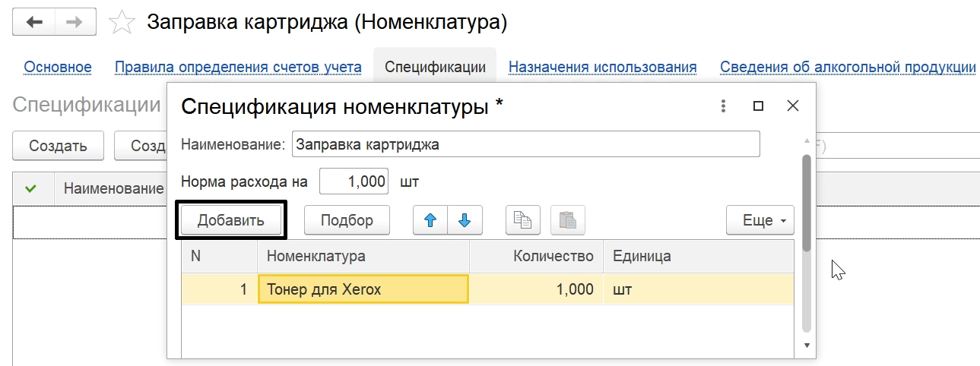Viewport: 980px width, 366px height.
Task: Expand the Еще dropdown menu
Action: click(x=760, y=220)
